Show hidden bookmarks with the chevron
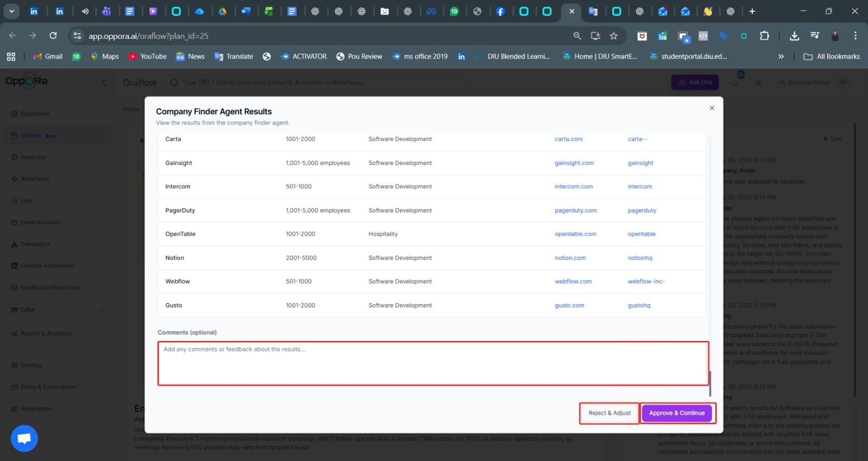 781,56
